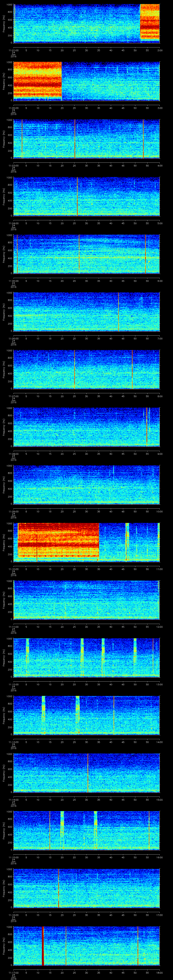Click the 11:17:00 start time label
Screen dimensions: 173x980
click(13, 973)
